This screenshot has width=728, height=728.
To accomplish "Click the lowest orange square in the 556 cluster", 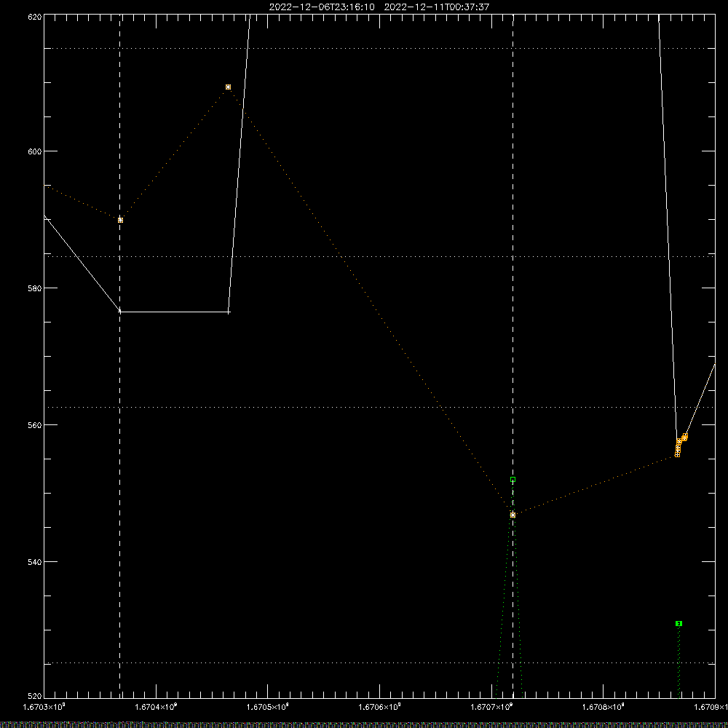I will (x=677, y=454).
